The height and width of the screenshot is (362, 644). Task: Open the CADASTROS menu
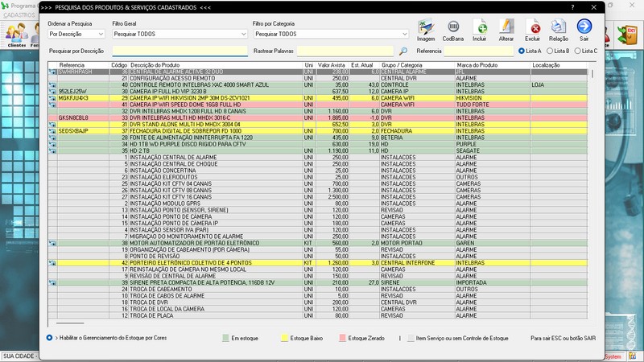click(18, 15)
